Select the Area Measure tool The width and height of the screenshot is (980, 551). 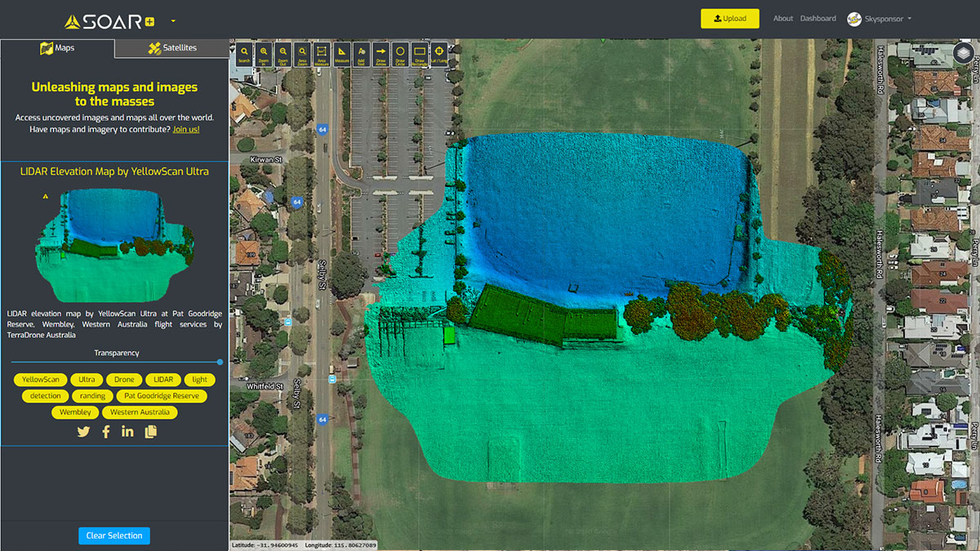click(x=323, y=53)
